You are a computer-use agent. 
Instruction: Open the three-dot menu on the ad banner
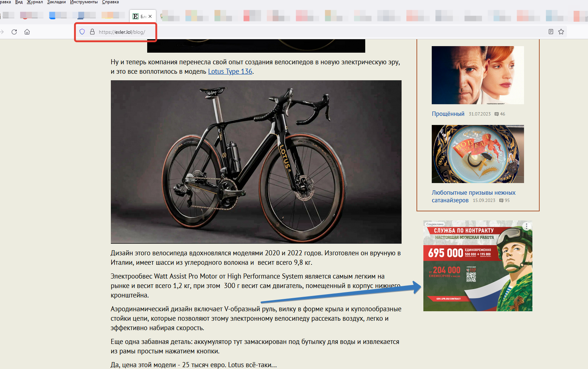tap(527, 226)
